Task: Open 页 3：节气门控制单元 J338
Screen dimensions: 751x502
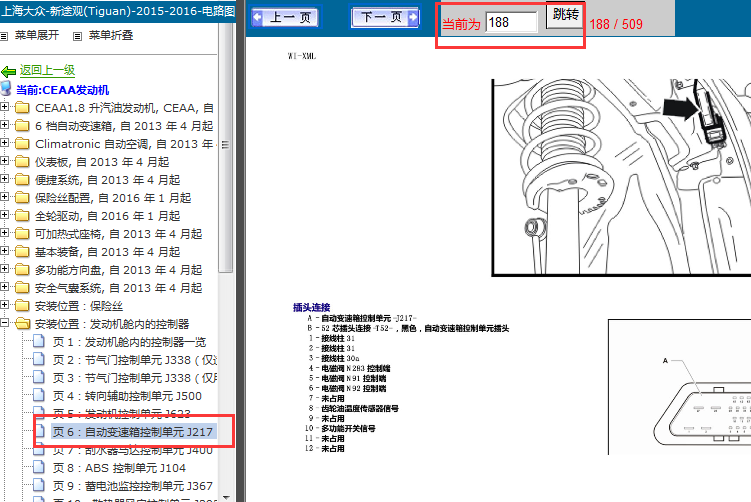Action: pos(135,378)
